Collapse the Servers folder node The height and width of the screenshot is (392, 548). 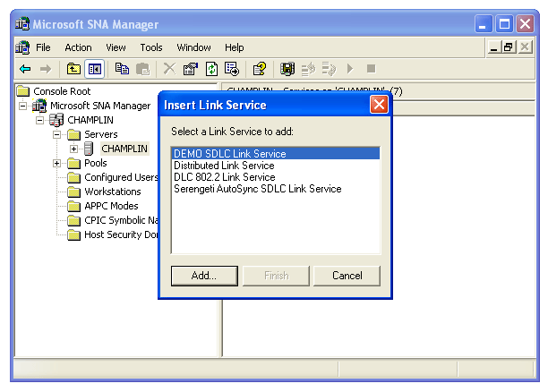coord(56,134)
